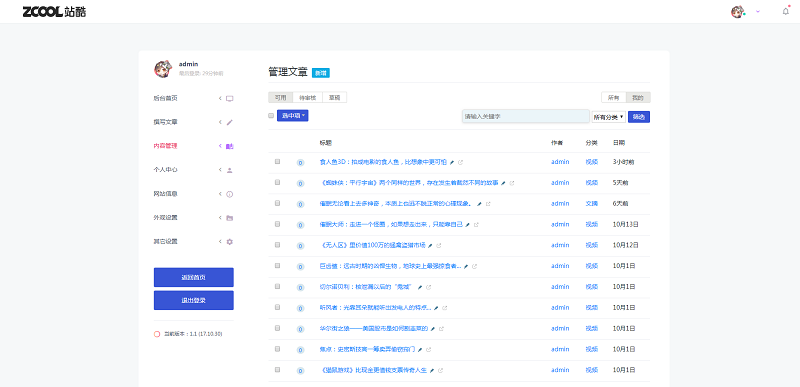The image size is (800, 387).
Task: Click the edit pencil on the 焦点 article row
Action: coord(420,350)
